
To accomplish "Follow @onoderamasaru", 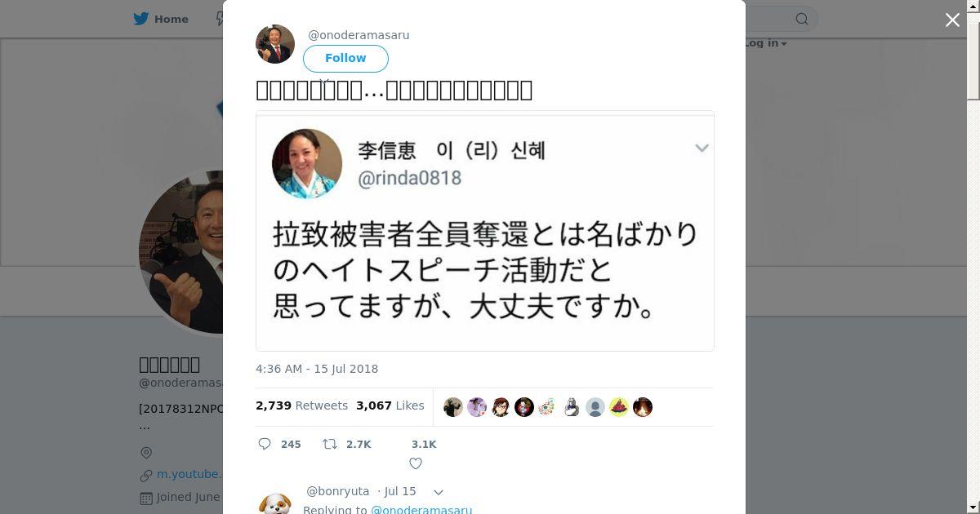I will click(345, 58).
